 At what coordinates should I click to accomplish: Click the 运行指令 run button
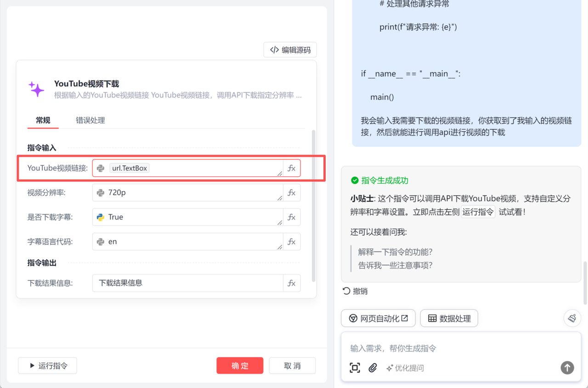[47, 366]
